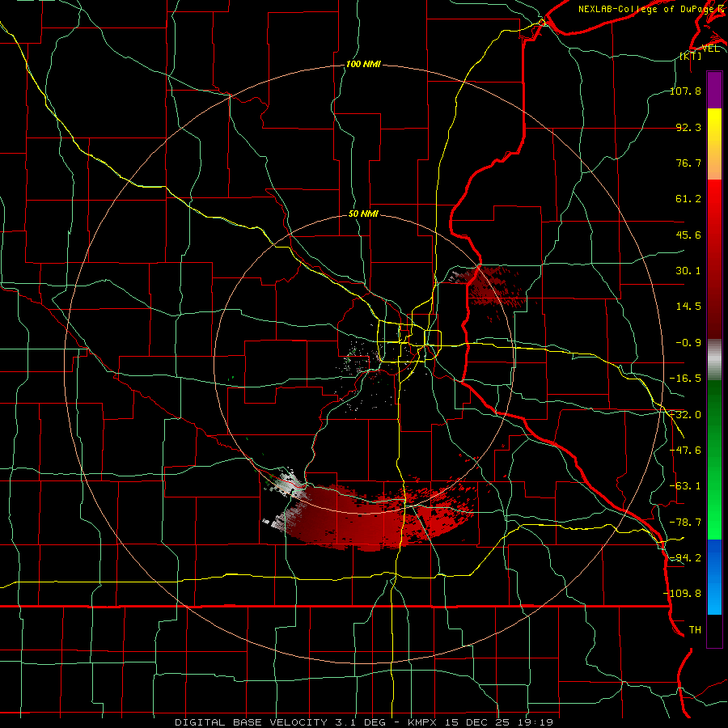Image resolution: width=728 pixels, height=728 pixels.
Task: Click the 45.6 velocity legend value
Action: coord(688,235)
